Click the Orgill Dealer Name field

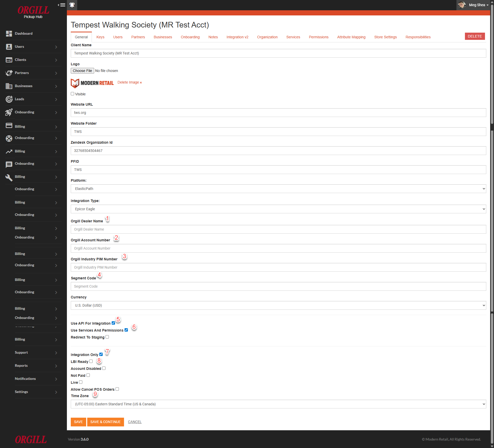coord(278,229)
